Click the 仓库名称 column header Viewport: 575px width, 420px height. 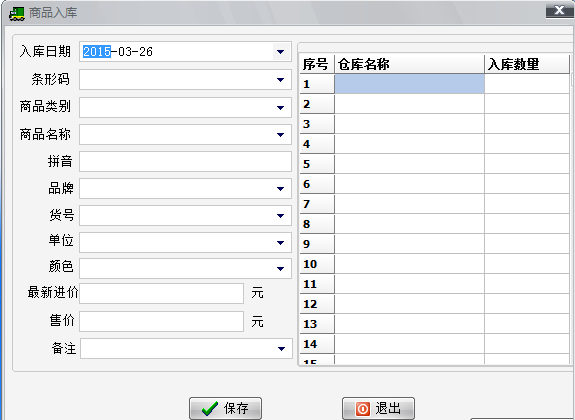[409, 64]
